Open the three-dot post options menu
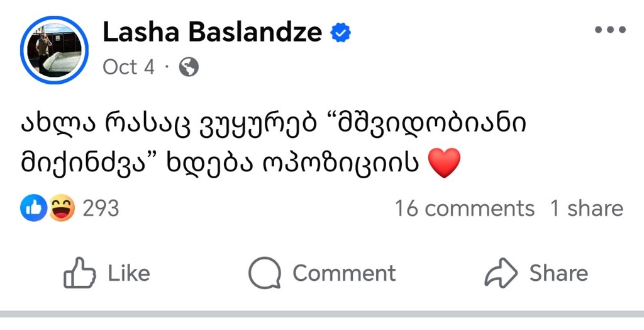The width and height of the screenshot is (644, 330). [609, 30]
